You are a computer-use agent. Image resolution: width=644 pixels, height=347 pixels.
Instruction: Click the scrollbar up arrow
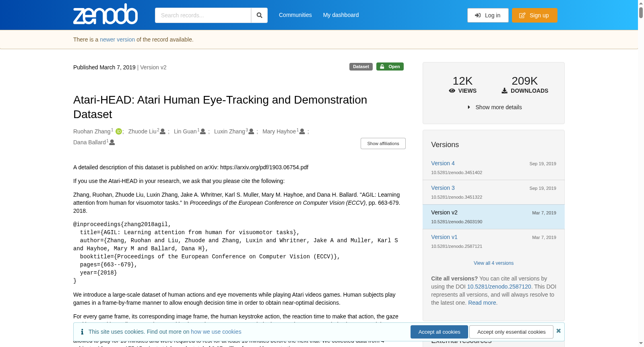click(641, 3)
